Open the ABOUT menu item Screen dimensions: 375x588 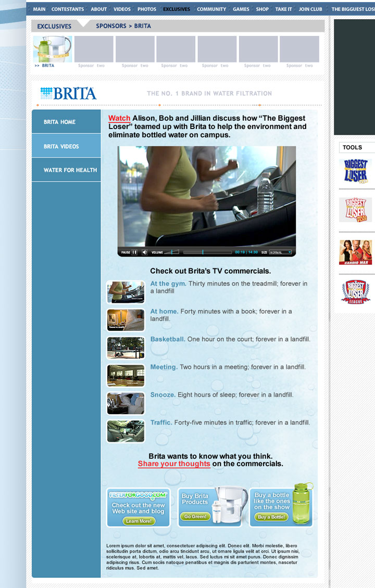pyautogui.click(x=99, y=9)
